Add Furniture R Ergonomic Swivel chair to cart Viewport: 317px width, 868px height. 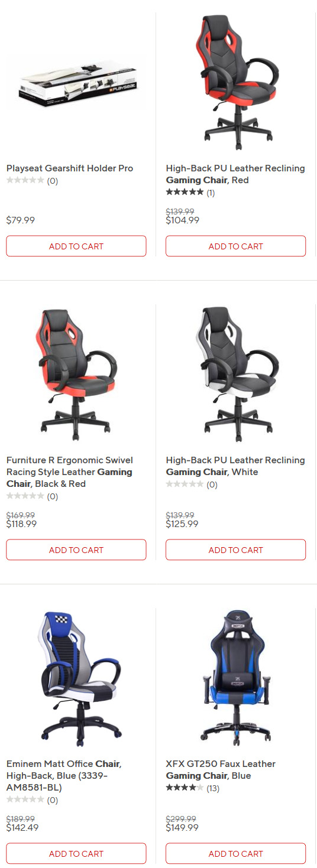(x=76, y=550)
